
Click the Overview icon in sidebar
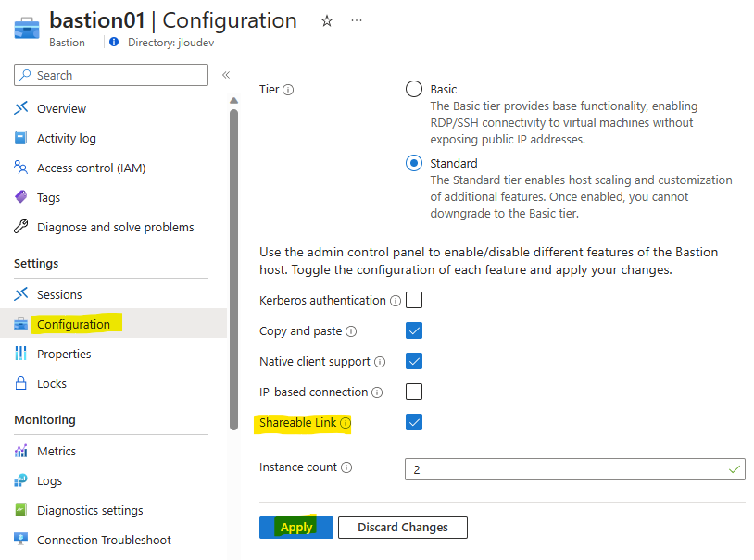pos(20,108)
